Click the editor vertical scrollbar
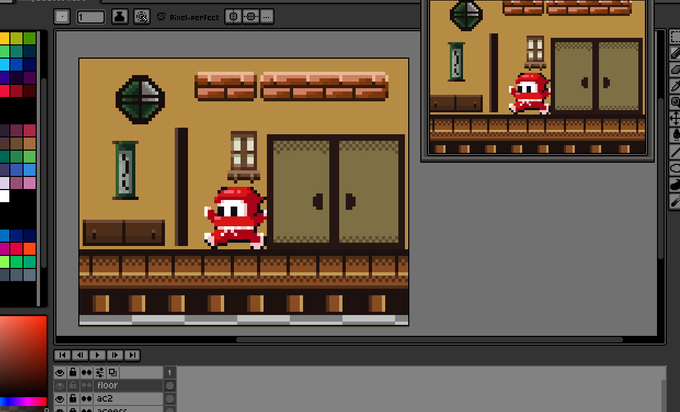This screenshot has width=680, height=412. 660,178
